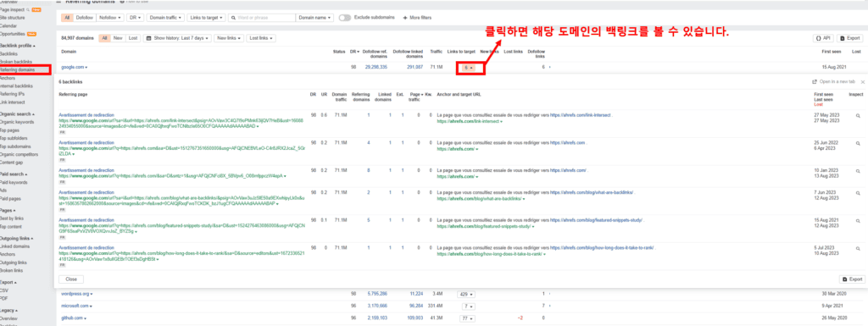The height and width of the screenshot is (326, 868).
Task: Collapse Backlink profile section
Action: click(x=18, y=46)
